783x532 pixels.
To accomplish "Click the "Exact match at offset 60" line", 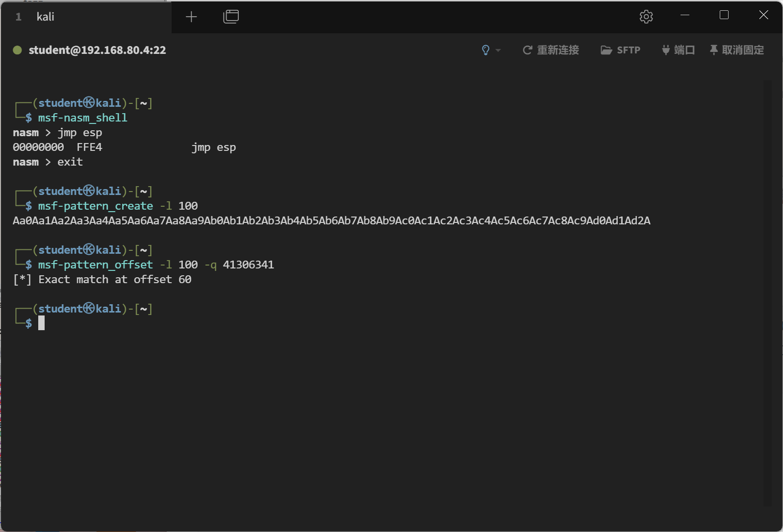I will (102, 280).
